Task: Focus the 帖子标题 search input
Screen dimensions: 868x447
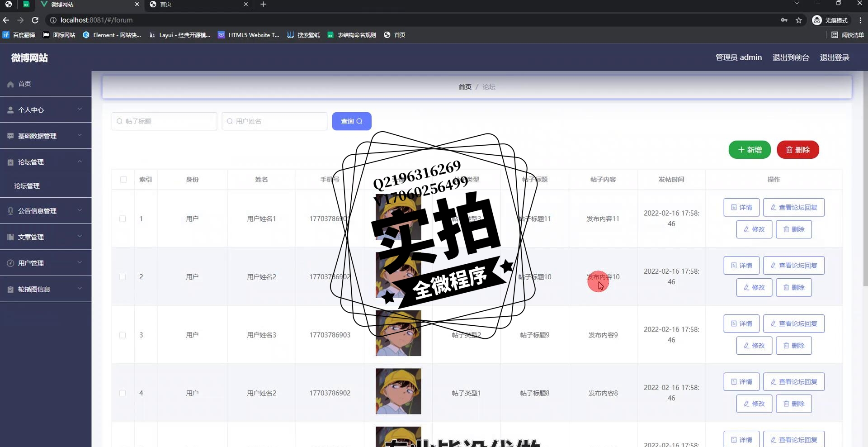Action: coord(164,121)
